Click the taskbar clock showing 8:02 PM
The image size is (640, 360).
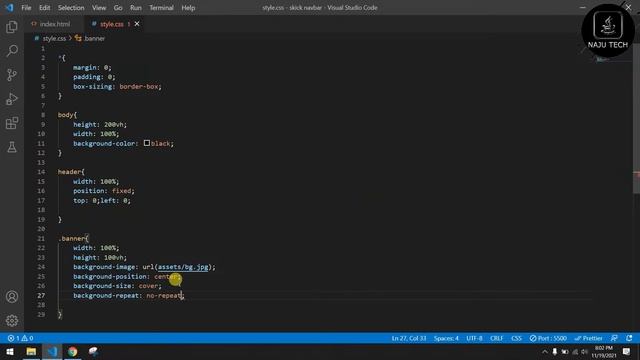pos(604,351)
